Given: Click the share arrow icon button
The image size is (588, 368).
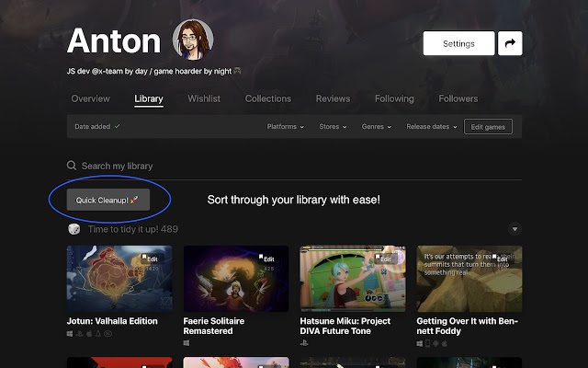Looking at the screenshot, I should tap(509, 43).
